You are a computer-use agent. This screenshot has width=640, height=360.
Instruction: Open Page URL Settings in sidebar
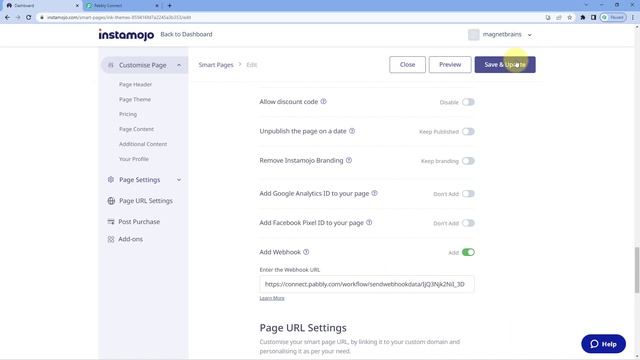145,201
